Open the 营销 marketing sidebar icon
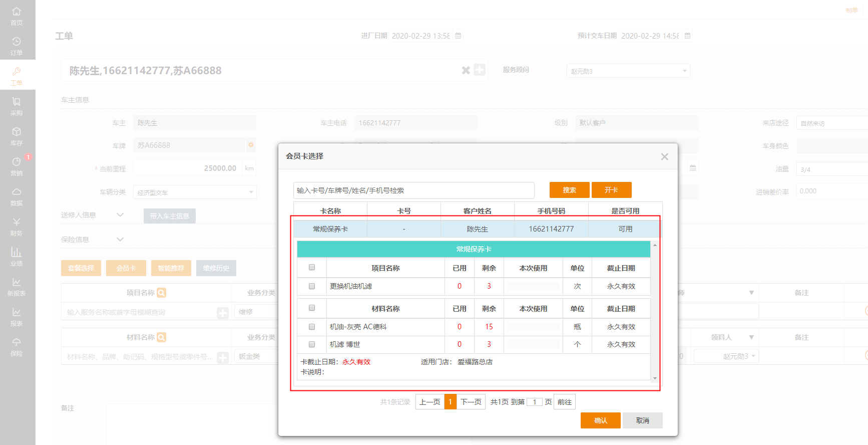 pos(17,165)
